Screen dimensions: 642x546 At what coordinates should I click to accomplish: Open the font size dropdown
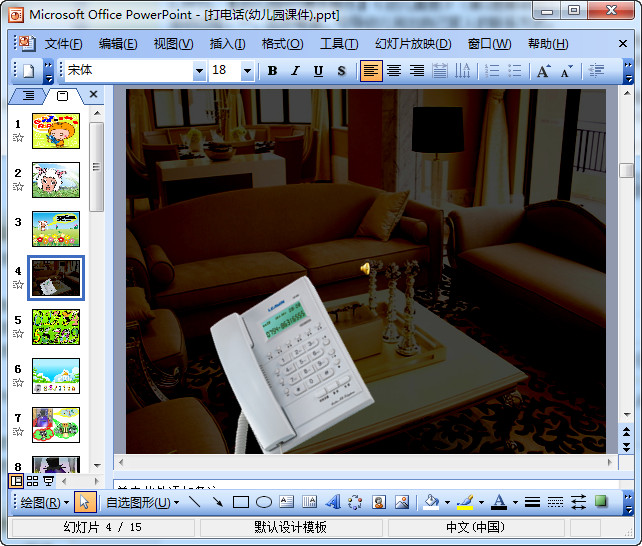click(x=247, y=71)
